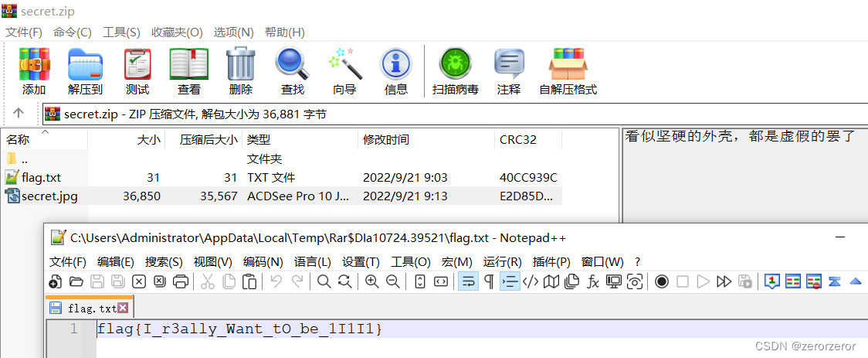Toggle the Monitoring (eye) icon

pos(634,281)
